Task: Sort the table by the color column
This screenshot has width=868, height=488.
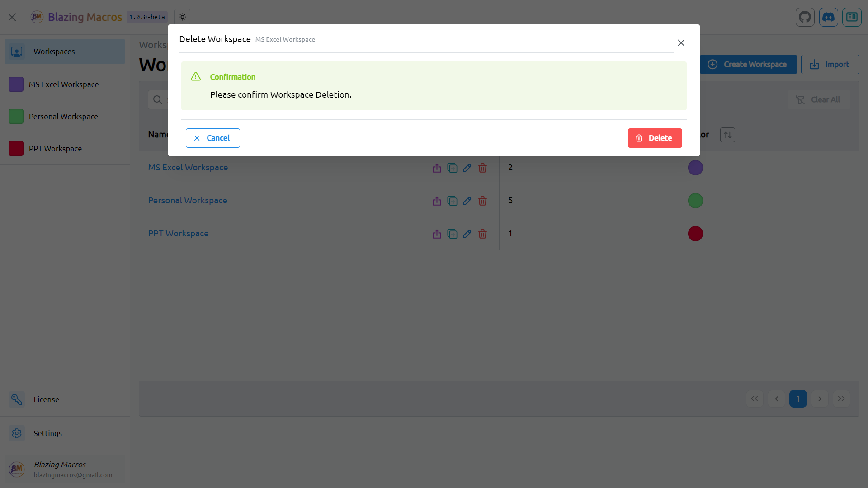Action: (x=727, y=135)
